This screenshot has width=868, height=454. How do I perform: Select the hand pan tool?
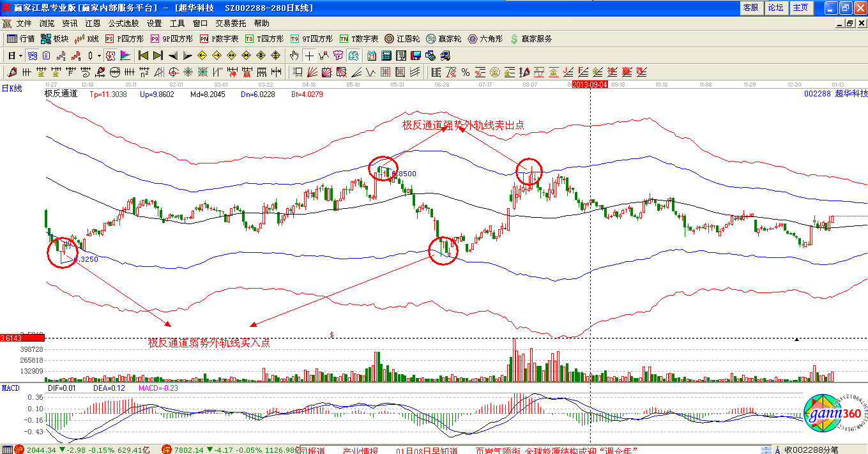294,56
